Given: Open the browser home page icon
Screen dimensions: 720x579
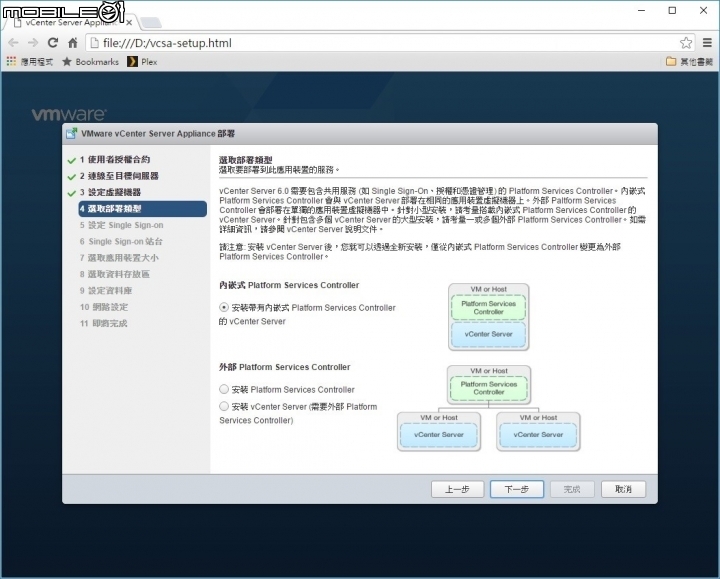Looking at the screenshot, I should point(73,43).
